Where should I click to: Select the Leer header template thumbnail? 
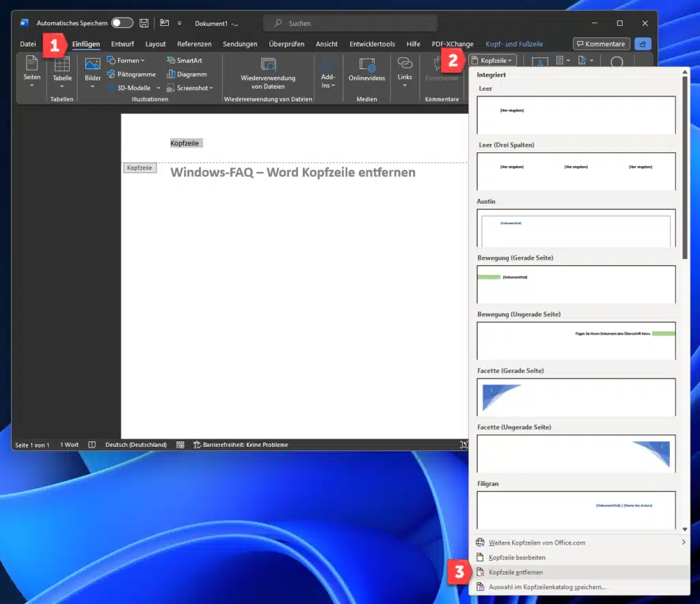(576, 115)
